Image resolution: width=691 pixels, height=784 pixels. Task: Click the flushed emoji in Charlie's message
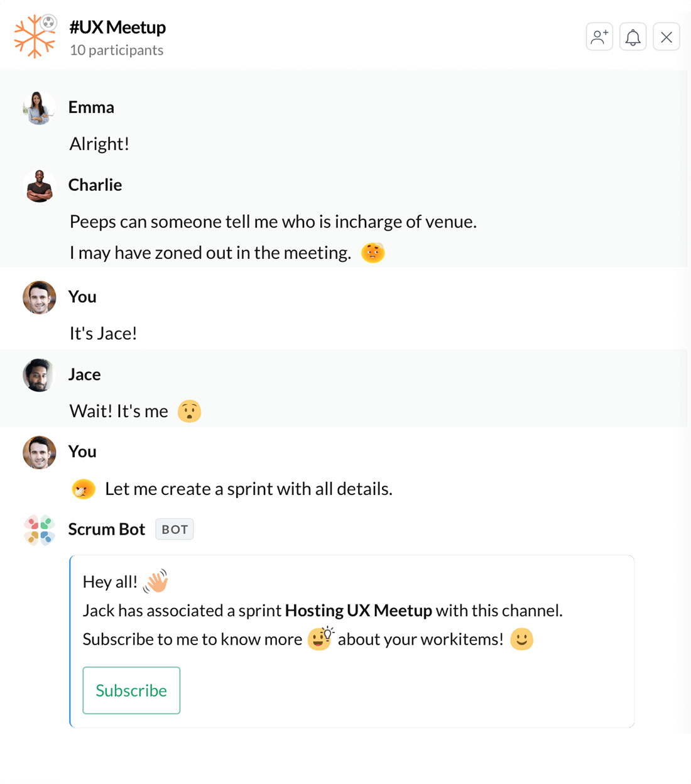[x=373, y=253]
